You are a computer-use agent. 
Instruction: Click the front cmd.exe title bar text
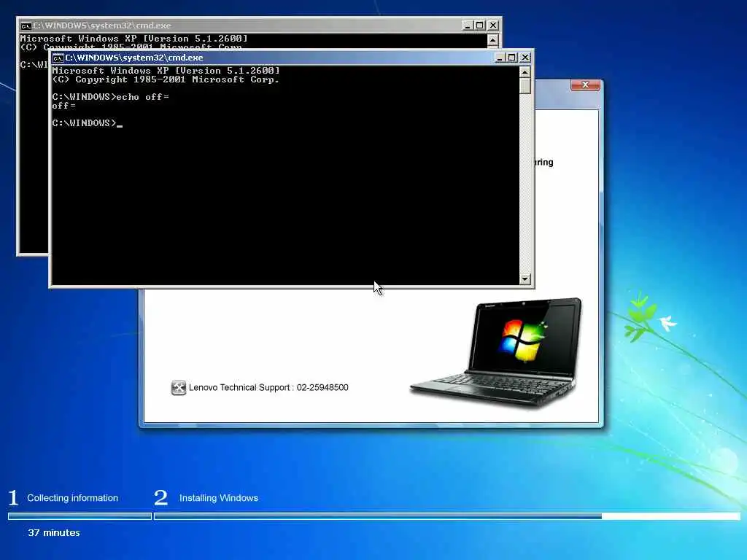tap(134, 58)
